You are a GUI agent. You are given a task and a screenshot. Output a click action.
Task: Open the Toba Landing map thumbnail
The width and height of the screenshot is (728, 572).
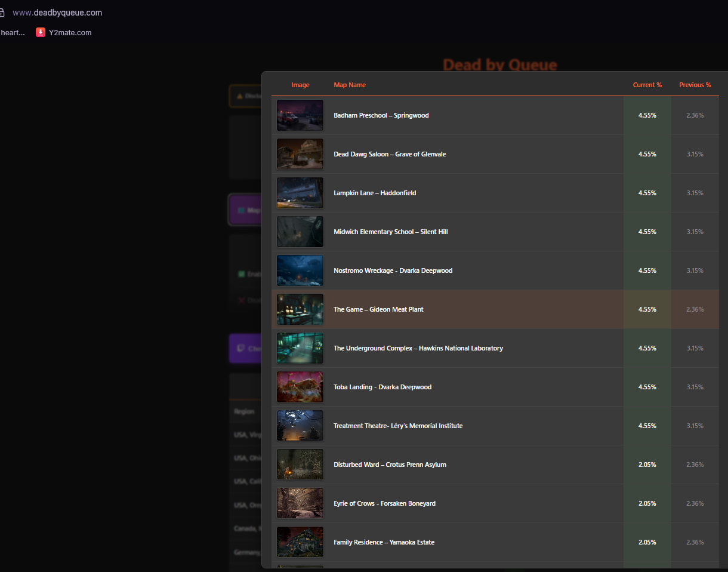coord(300,387)
